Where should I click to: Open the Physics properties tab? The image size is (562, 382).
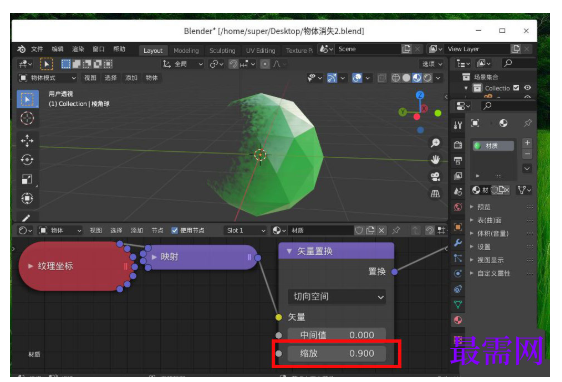point(458,273)
